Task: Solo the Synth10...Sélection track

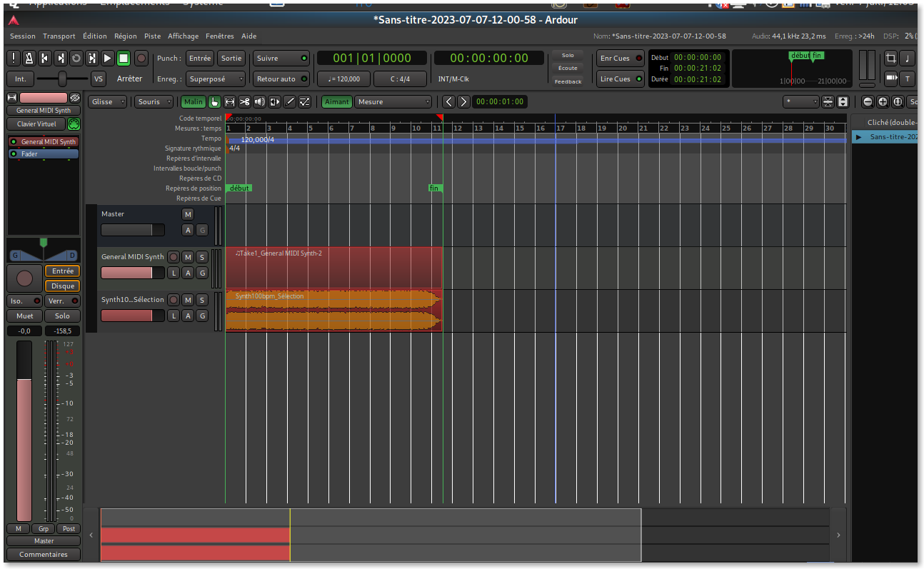Action: (202, 300)
